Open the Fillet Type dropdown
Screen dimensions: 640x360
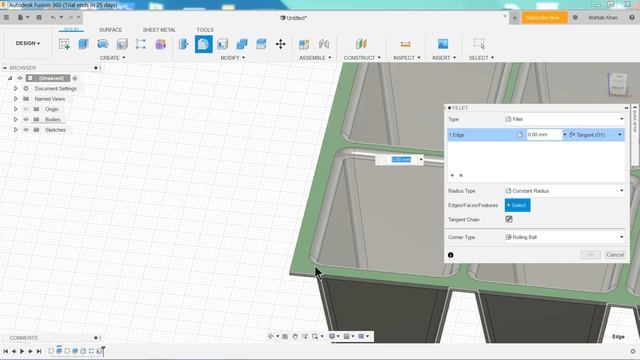pyautogui.click(x=564, y=119)
